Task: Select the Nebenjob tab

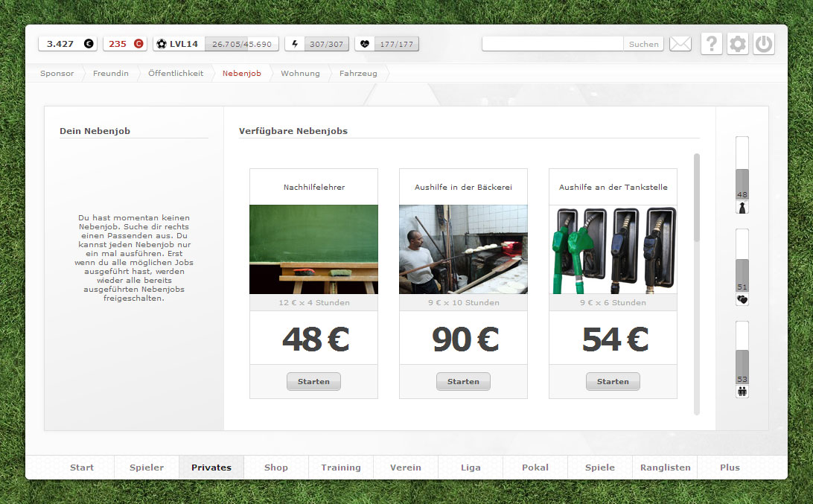Action: [242, 74]
